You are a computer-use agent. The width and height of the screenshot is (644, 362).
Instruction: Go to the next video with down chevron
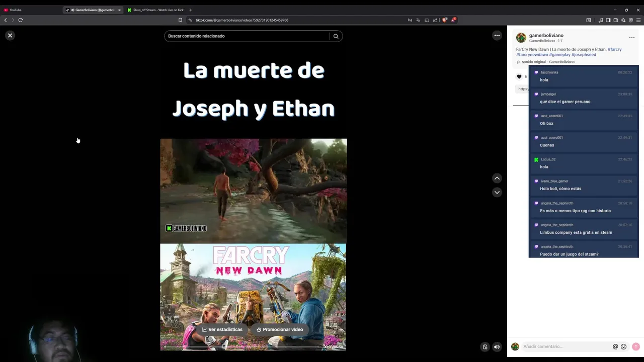[x=497, y=192]
